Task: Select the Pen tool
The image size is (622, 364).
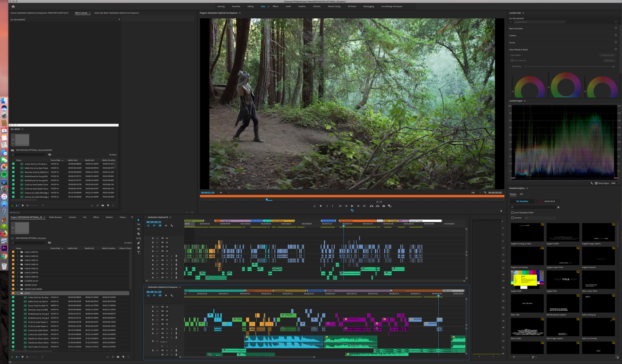Action: pyautogui.click(x=139, y=243)
